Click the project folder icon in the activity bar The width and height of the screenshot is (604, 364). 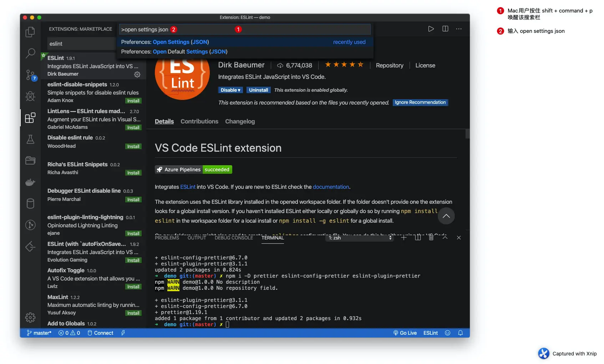[30, 161]
